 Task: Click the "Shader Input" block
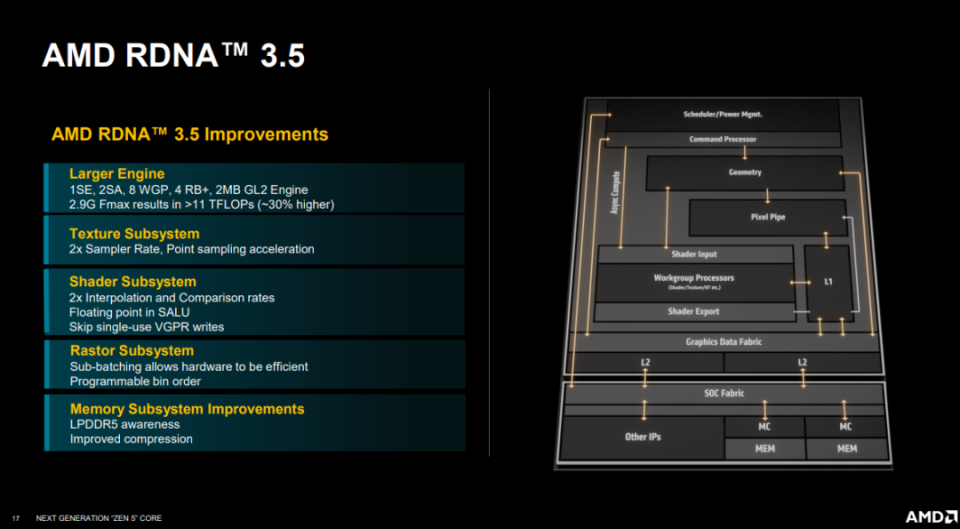[x=694, y=254]
